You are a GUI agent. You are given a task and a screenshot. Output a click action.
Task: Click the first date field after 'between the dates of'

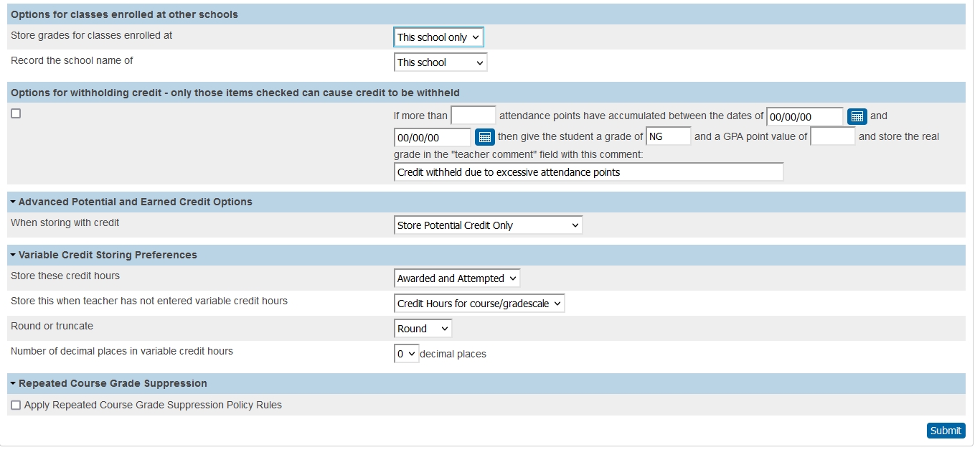point(804,116)
